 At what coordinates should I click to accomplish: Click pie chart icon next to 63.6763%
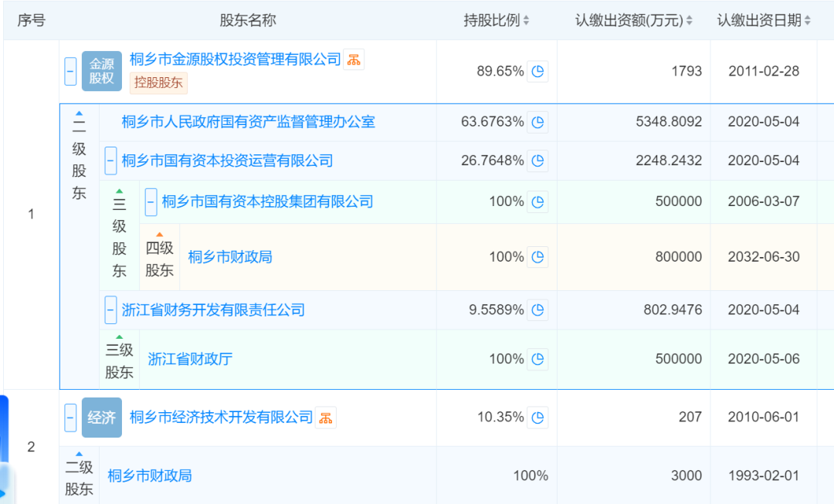(537, 122)
